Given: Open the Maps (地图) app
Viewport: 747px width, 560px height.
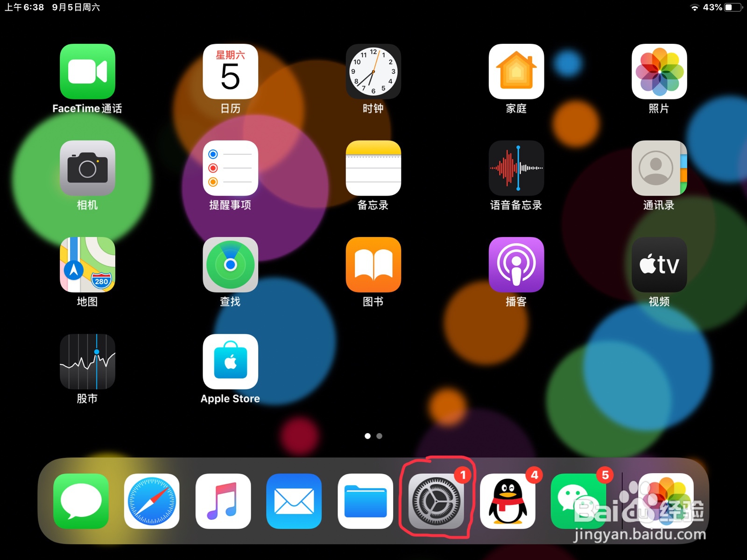Looking at the screenshot, I should pyautogui.click(x=87, y=265).
